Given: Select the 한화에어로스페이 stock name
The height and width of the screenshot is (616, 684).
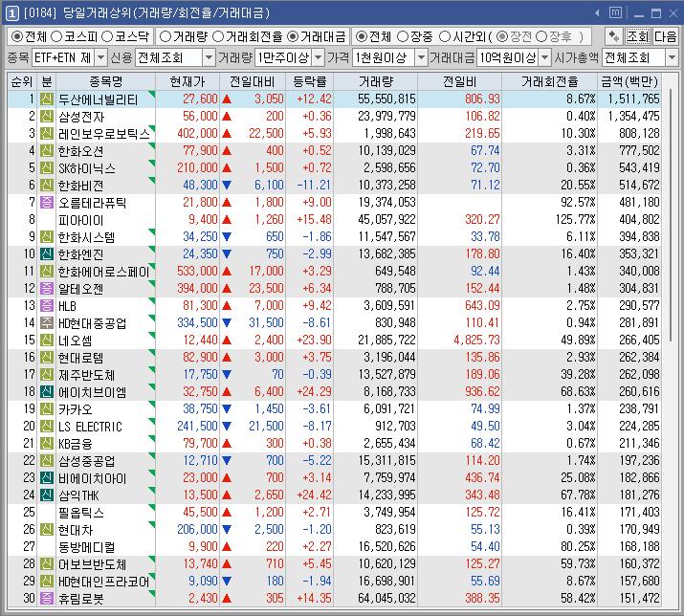Looking at the screenshot, I should (x=104, y=272).
